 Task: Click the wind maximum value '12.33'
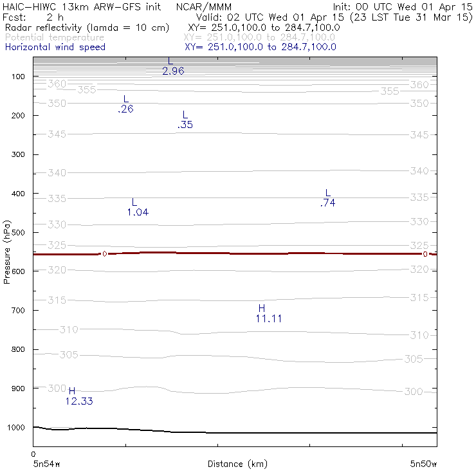(x=79, y=401)
